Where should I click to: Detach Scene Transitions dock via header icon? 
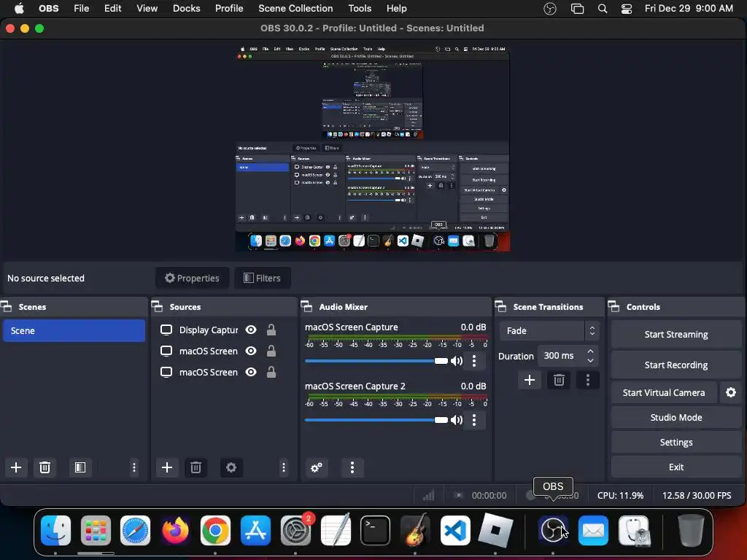(500, 307)
